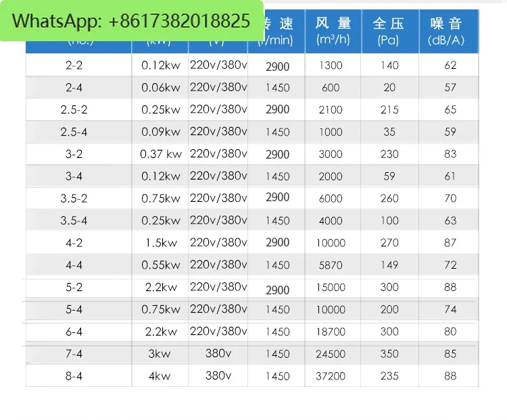Viewport: 507px width, 420px height.
Task: Click the 全压 (Pa) column header
Action: click(x=390, y=31)
